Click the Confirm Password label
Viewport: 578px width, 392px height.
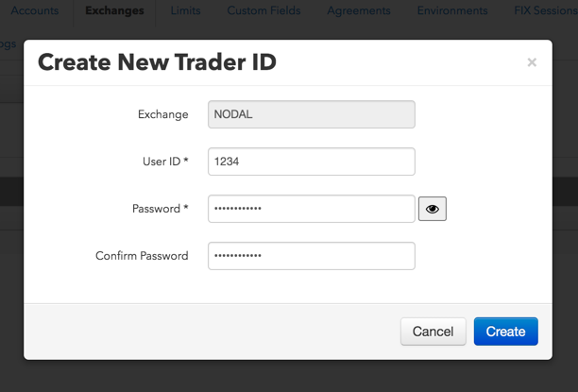pyautogui.click(x=142, y=256)
